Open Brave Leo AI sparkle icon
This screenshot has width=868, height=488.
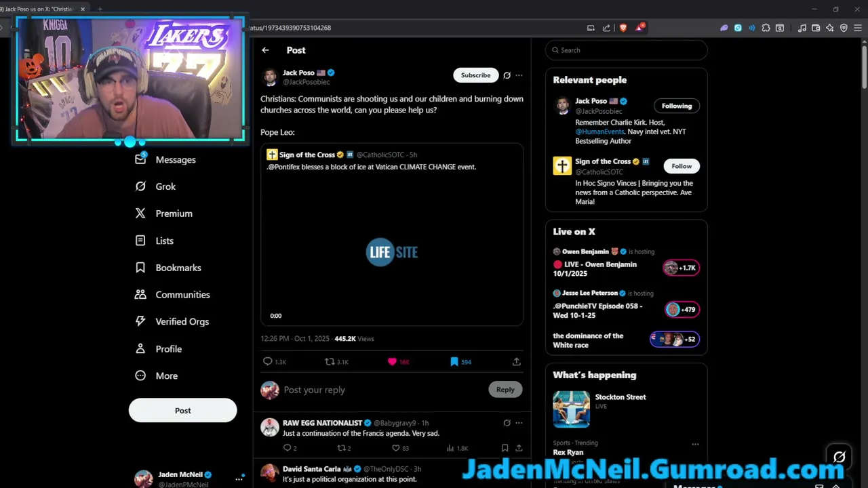[829, 28]
